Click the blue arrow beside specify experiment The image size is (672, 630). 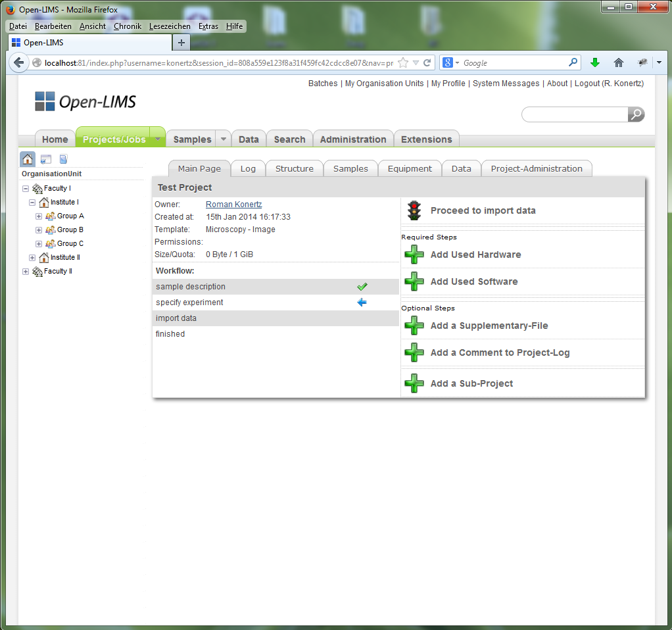(x=362, y=302)
